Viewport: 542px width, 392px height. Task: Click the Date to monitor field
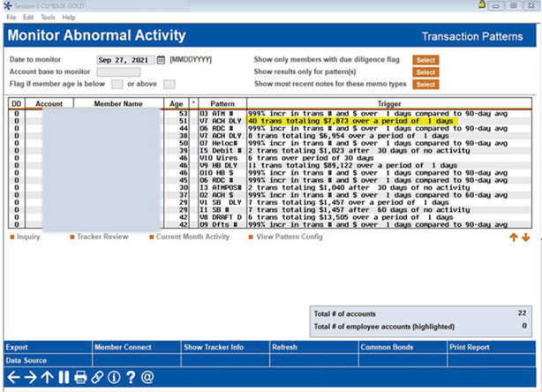pos(125,60)
